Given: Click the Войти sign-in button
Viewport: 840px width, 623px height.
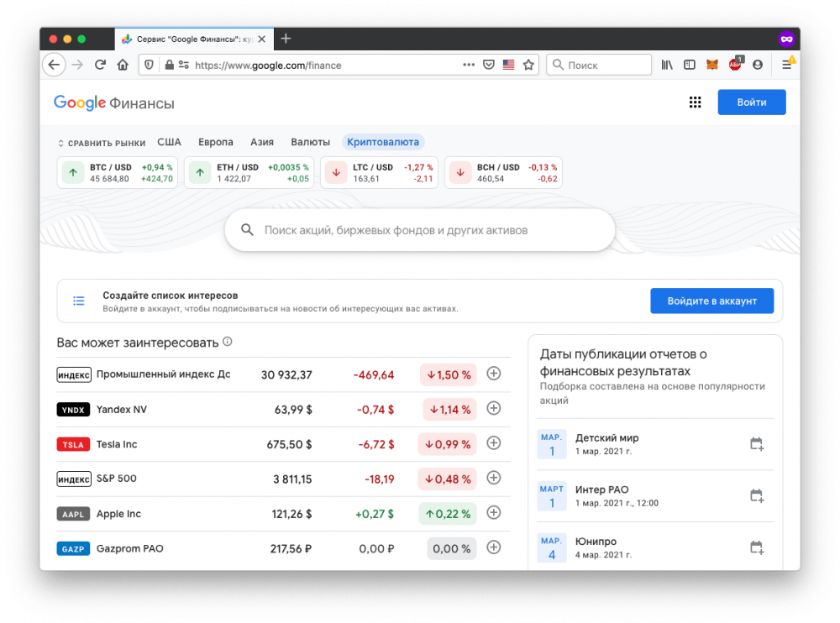Looking at the screenshot, I should coord(752,102).
